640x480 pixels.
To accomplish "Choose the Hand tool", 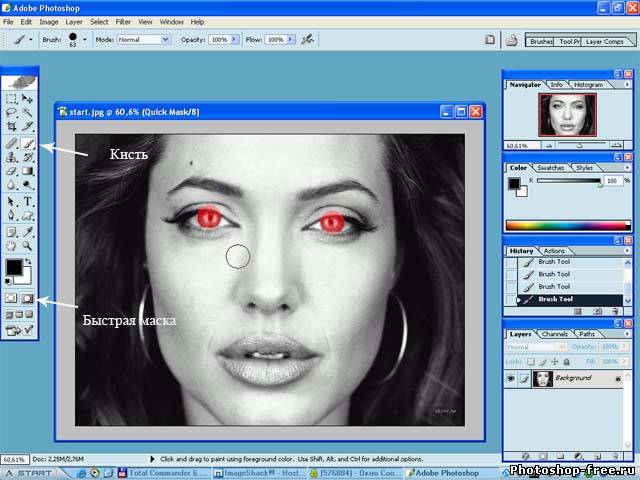I will [x=11, y=245].
